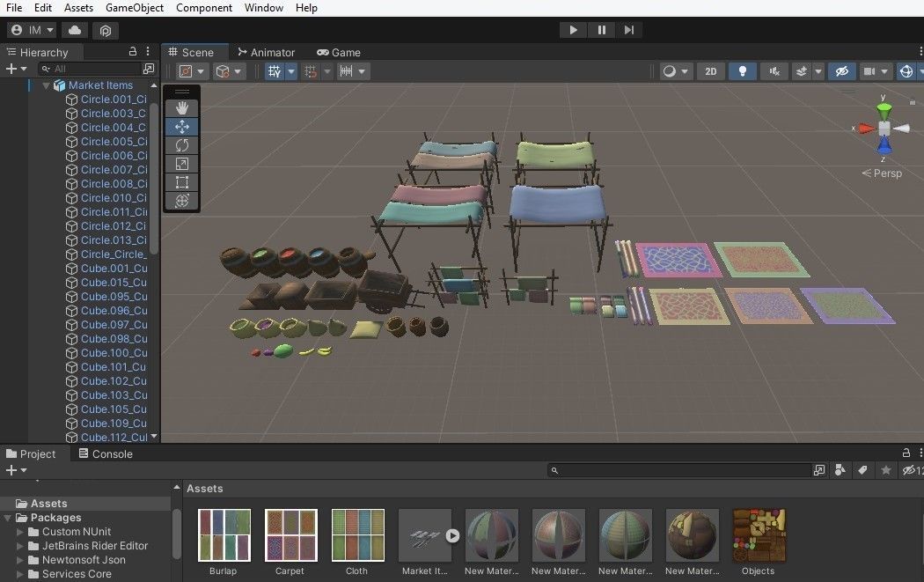Select the Rotate tool

(181, 145)
